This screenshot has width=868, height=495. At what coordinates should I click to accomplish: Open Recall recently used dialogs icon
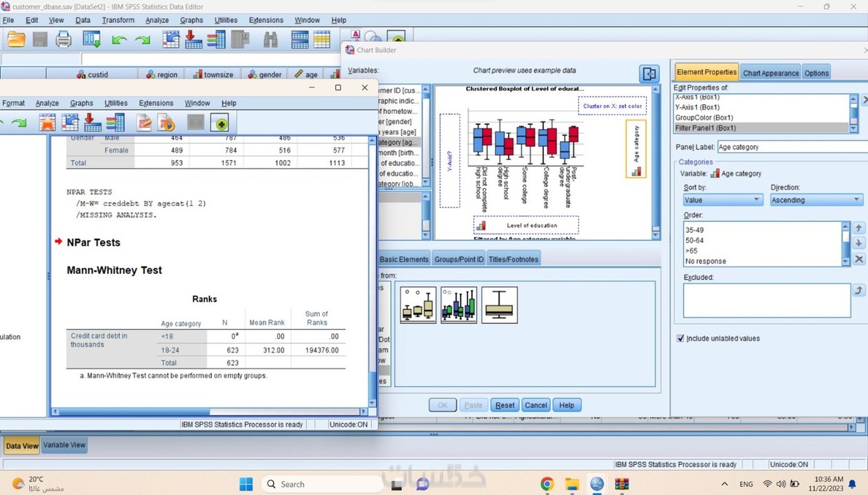pos(92,39)
